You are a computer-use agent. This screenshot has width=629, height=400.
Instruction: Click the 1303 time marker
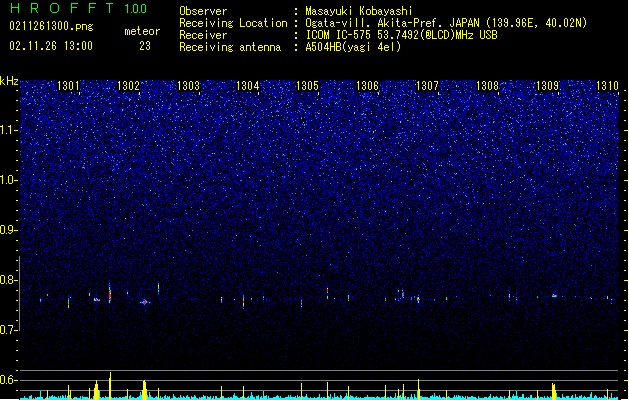pyautogui.click(x=188, y=86)
